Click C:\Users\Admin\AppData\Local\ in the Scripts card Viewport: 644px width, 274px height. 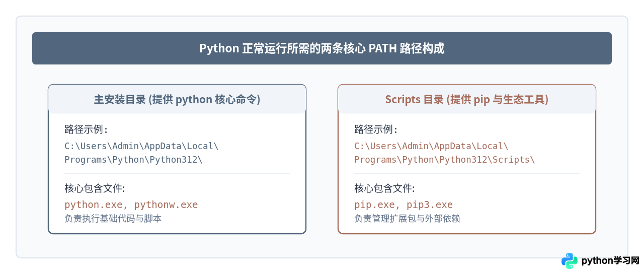pyautogui.click(x=431, y=146)
